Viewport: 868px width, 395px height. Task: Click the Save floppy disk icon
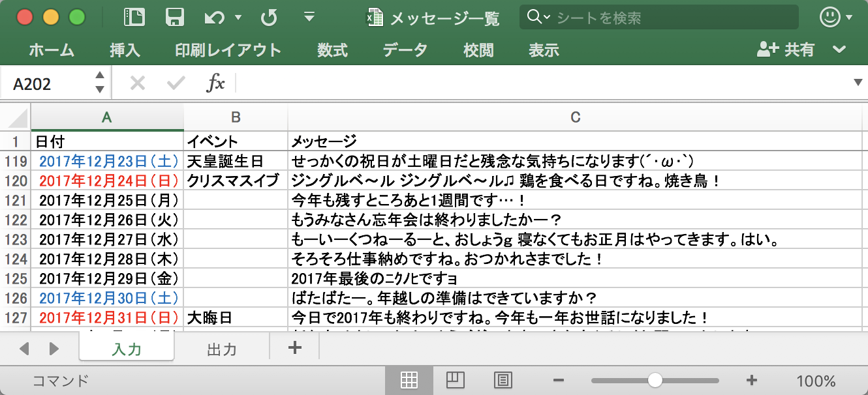point(174,18)
